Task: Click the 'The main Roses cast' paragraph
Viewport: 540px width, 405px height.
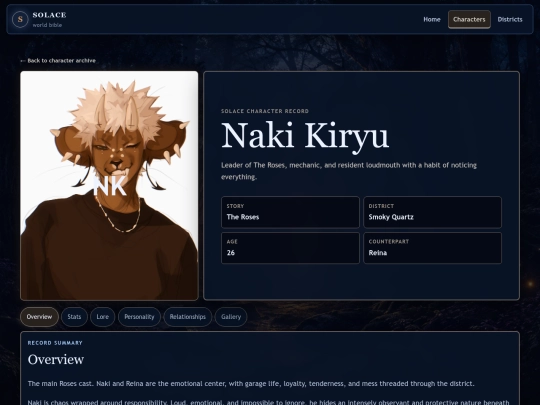Action: click(251, 383)
